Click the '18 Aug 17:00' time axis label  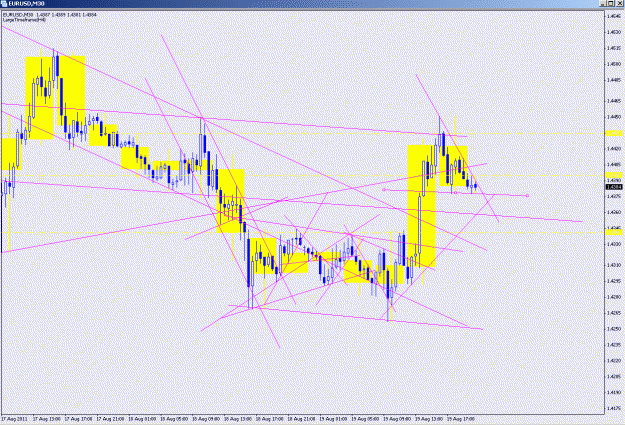tap(270, 419)
